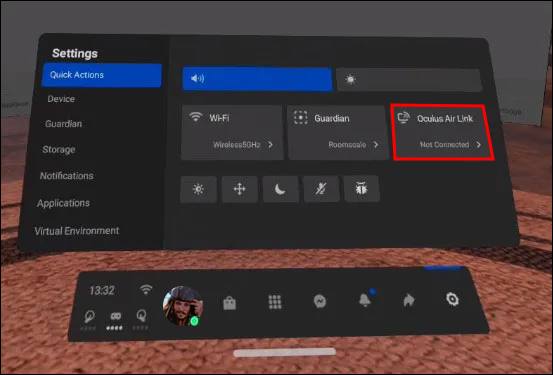Screen dimensions: 553x375
Task: Click the Wi-Fi card signal icon
Action: [196, 116]
